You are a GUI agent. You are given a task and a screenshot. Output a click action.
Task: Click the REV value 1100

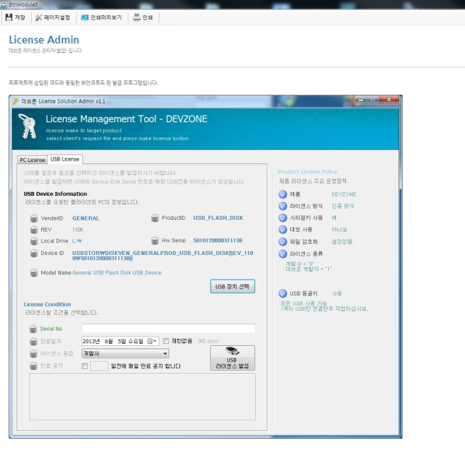click(78, 230)
